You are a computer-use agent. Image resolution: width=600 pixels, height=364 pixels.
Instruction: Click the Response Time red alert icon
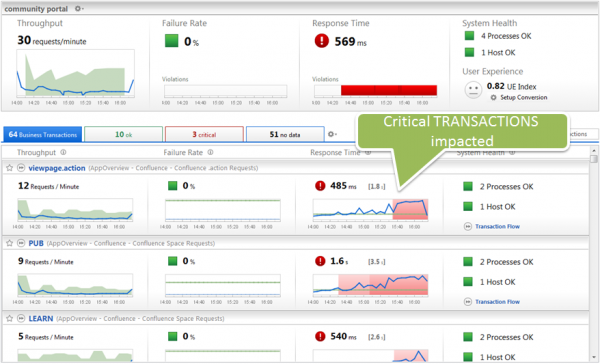[321, 41]
